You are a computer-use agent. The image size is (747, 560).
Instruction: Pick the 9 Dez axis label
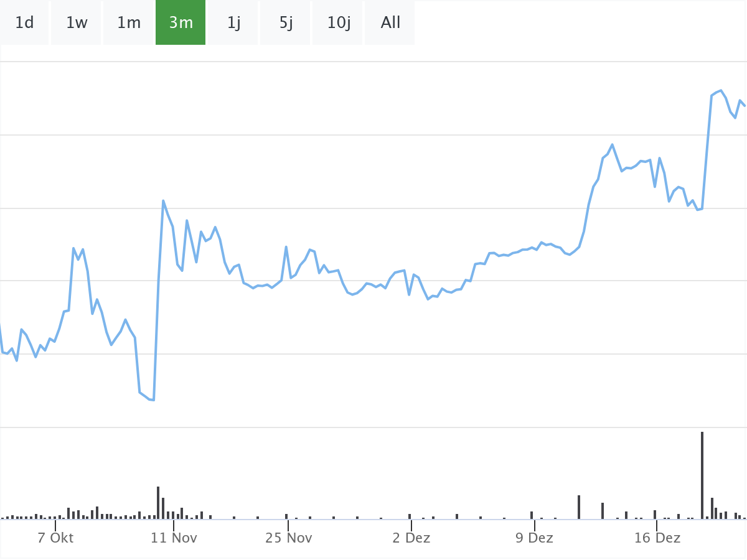coord(534,538)
